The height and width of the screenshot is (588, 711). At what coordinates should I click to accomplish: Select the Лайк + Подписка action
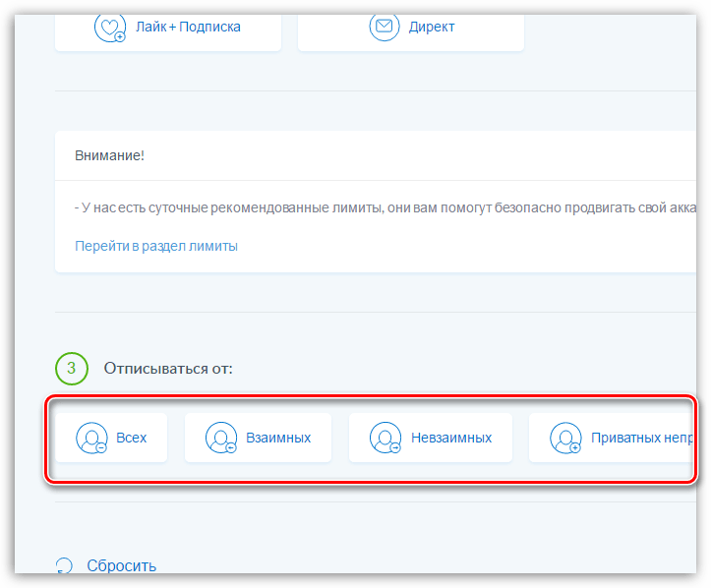coord(168,32)
